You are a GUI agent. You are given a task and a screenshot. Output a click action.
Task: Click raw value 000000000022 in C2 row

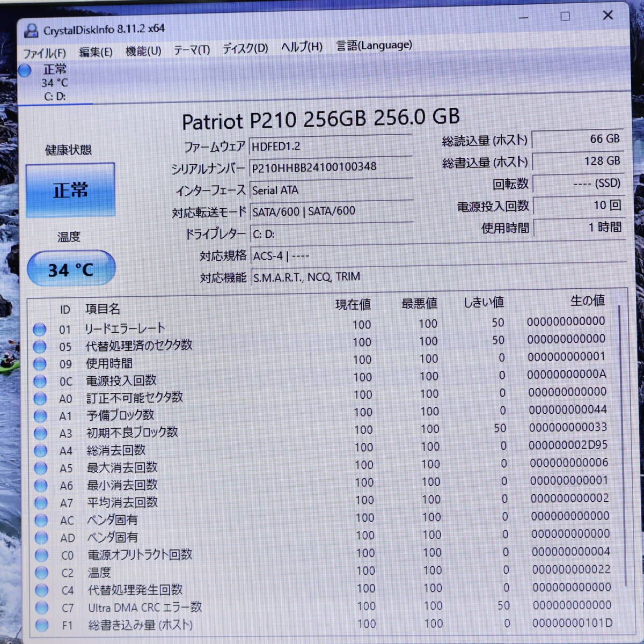pos(572,569)
